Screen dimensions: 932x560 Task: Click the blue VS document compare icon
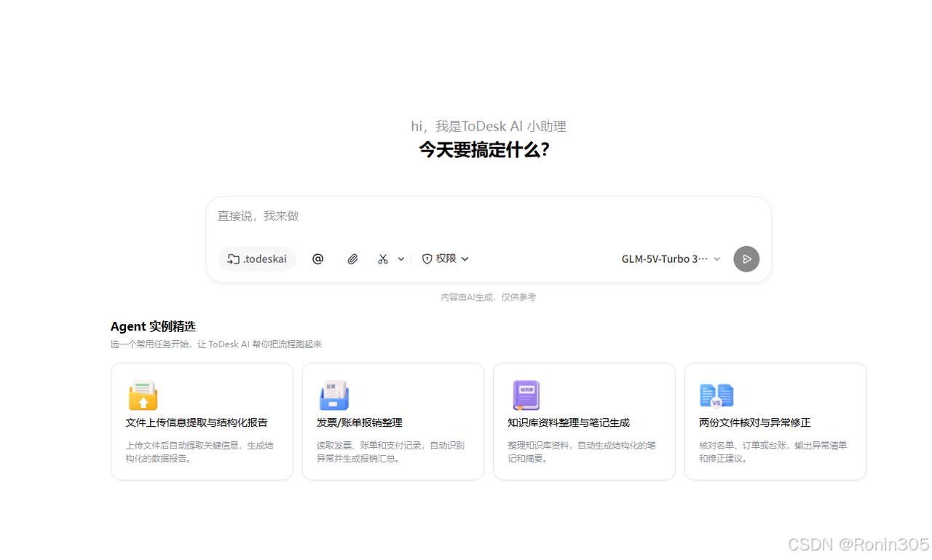click(x=716, y=395)
